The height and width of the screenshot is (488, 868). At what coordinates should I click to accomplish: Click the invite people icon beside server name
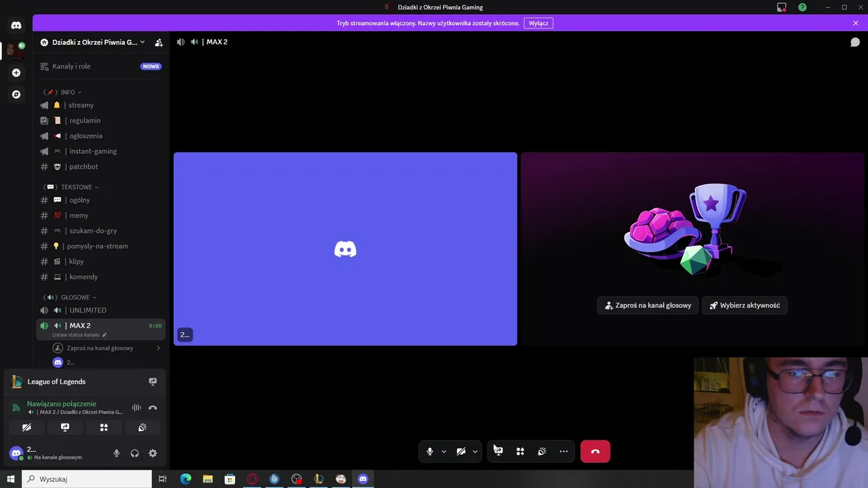point(159,42)
